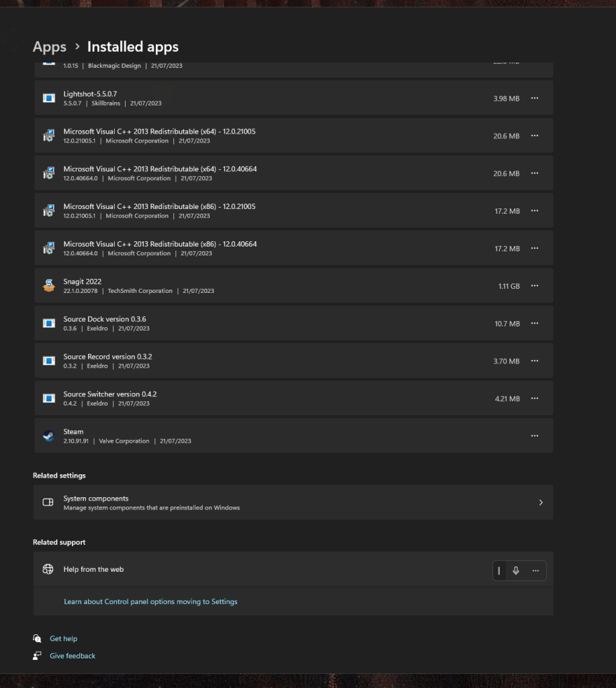Open options menu for Visual C++ x64 12.0.21005
The width and height of the screenshot is (616, 688).
pos(535,136)
